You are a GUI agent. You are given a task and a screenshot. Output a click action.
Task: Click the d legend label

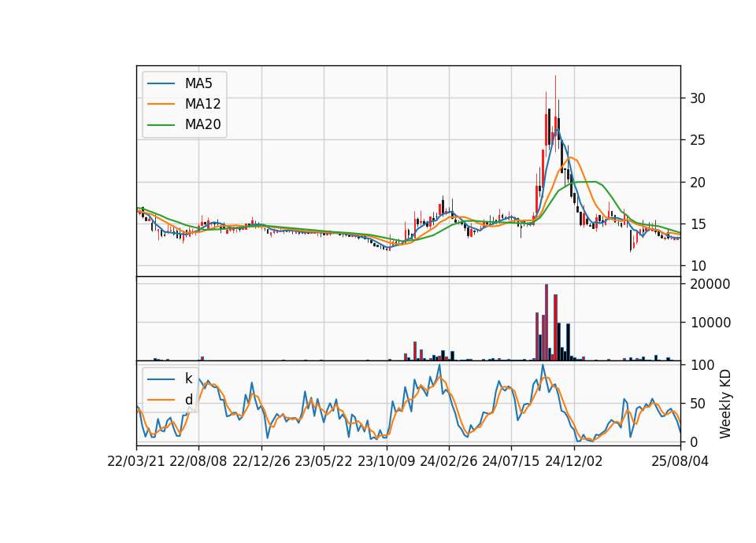(188, 400)
